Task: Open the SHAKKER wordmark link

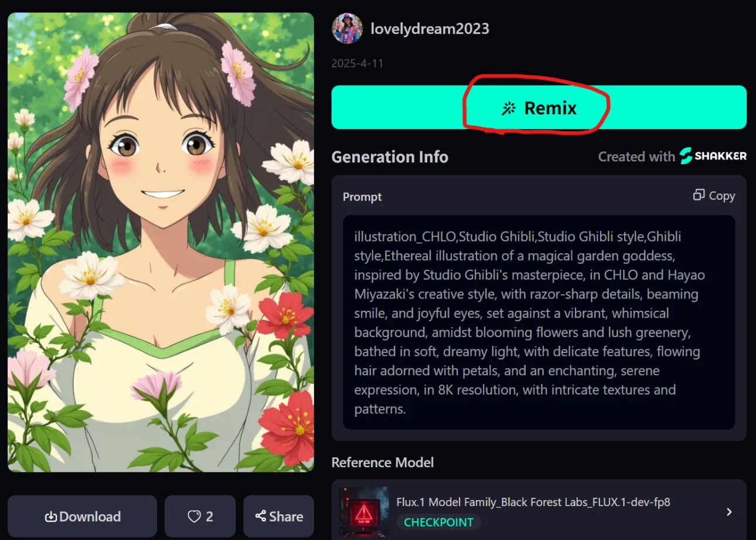Action: click(720, 156)
